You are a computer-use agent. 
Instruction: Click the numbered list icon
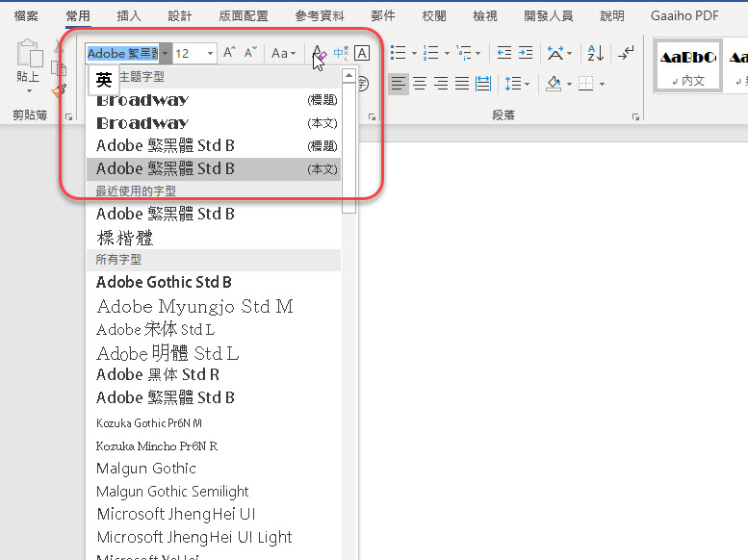click(430, 53)
